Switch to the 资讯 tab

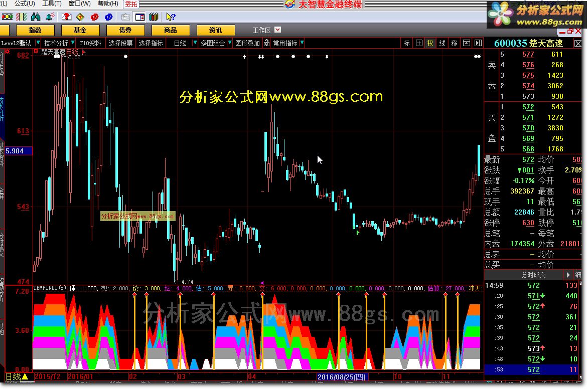[x=216, y=30]
